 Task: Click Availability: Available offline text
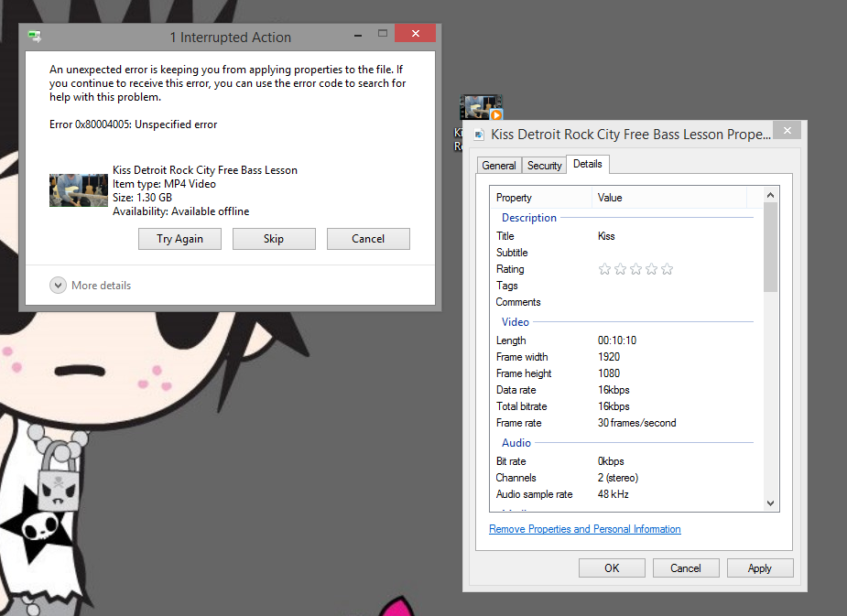[181, 211]
